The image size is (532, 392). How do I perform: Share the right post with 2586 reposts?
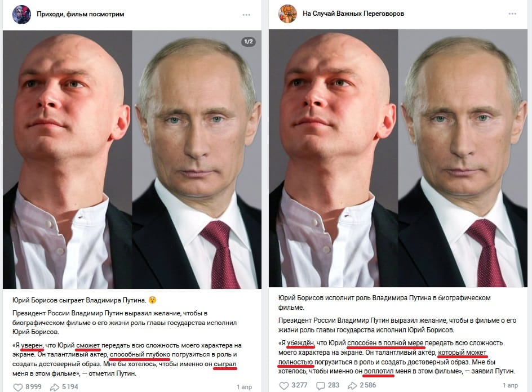(362, 385)
